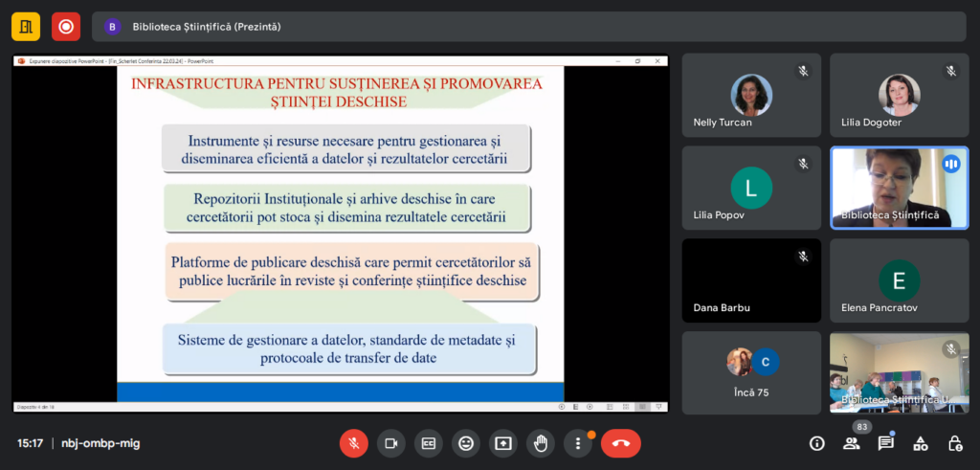The image size is (980, 470).
Task: Open the Activities panel
Action: (920, 443)
